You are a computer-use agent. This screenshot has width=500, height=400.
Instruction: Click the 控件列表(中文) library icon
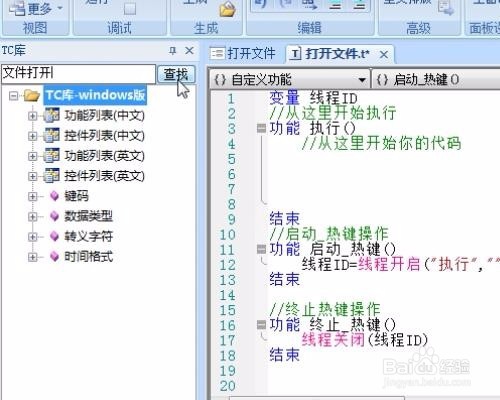[52, 135]
